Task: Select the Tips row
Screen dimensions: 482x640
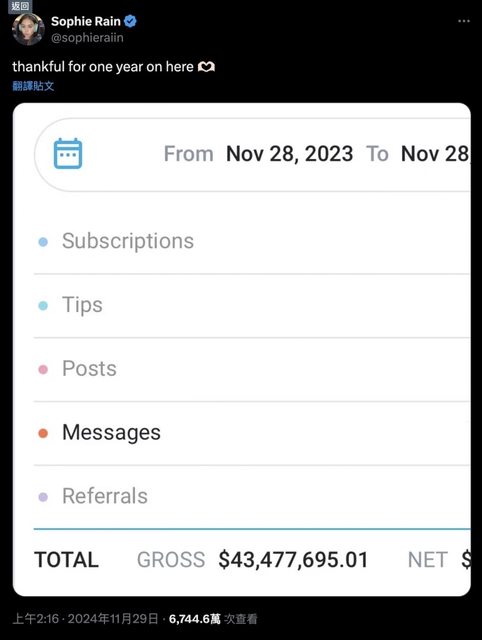Action: click(252, 306)
